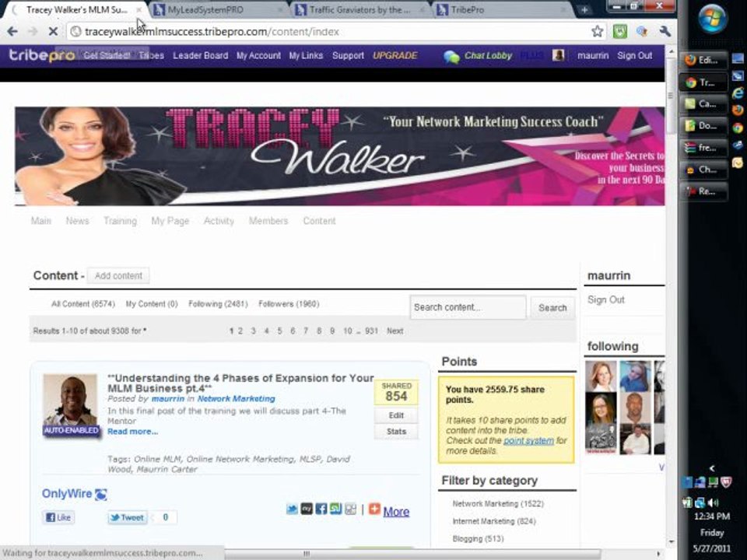This screenshot has width=747, height=560.
Task: Open My Links in top navigation
Action: 306,56
